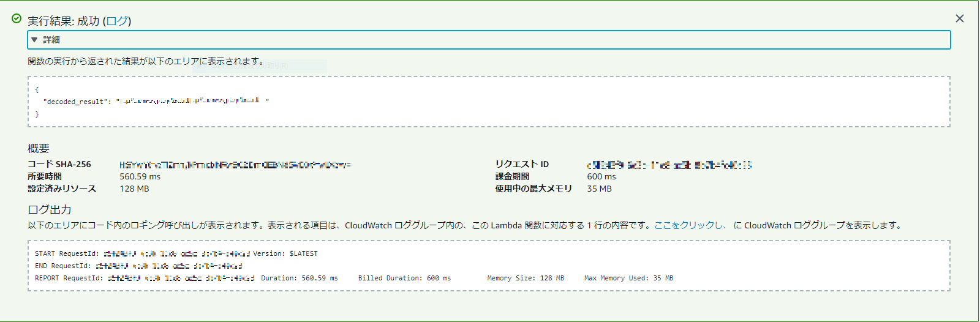Click the green success check icon
This screenshot has height=322, width=980.
coord(17,18)
